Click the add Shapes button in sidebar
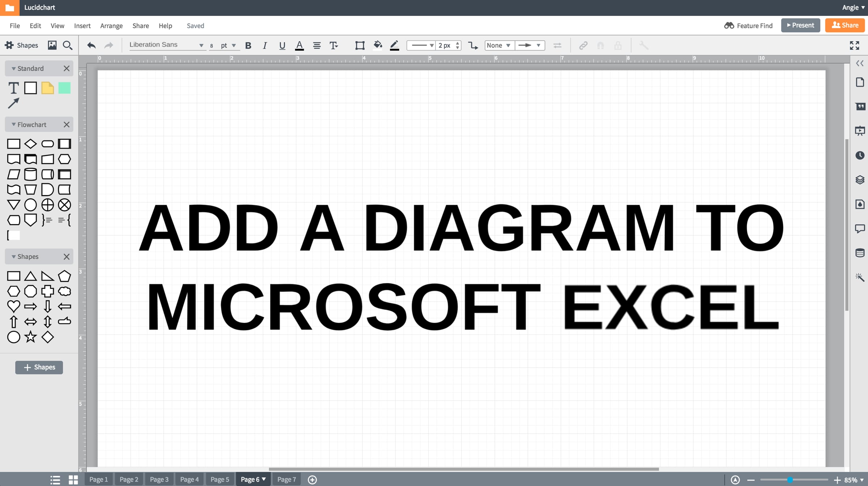Screen dimensions: 868x486 pyautogui.click(x=39, y=367)
